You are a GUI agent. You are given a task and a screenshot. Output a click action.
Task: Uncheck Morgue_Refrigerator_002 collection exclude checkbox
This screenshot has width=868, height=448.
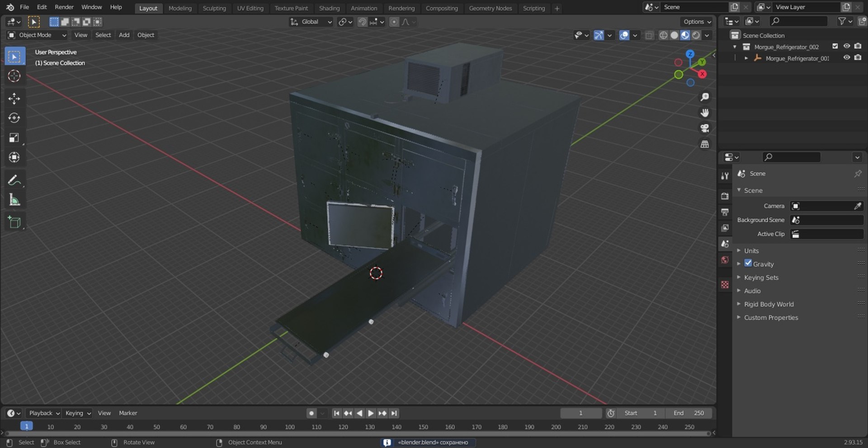pyautogui.click(x=835, y=46)
